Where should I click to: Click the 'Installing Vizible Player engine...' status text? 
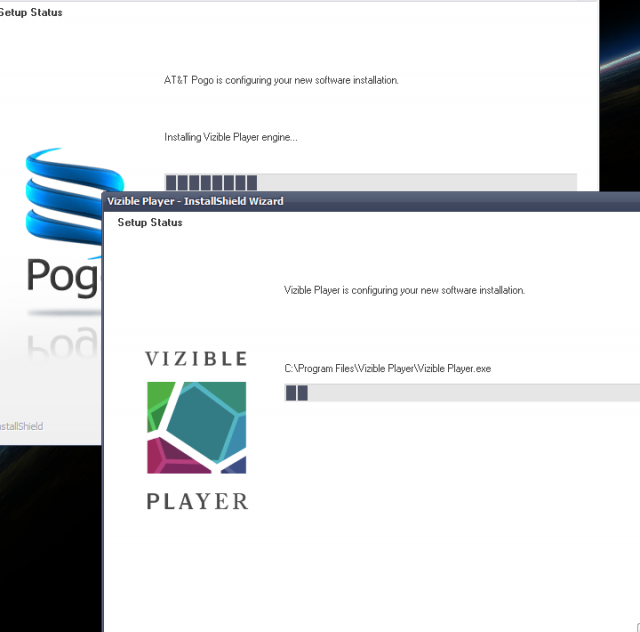231,137
